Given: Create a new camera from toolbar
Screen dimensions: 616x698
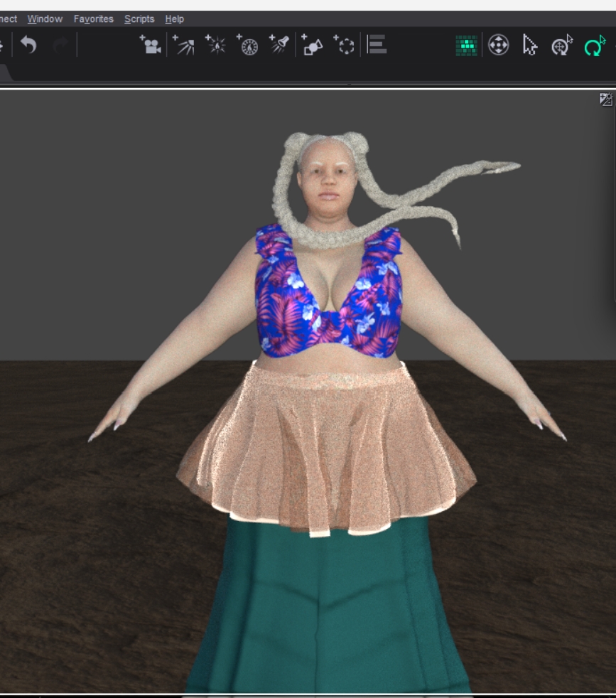Looking at the screenshot, I should pyautogui.click(x=150, y=45).
